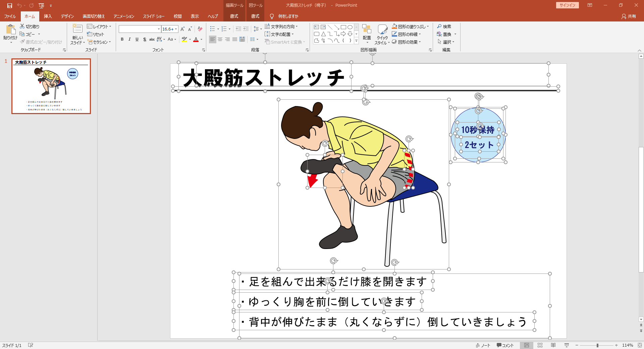Start slideshow from status bar icon
The image size is (644, 349).
pyautogui.click(x=567, y=345)
